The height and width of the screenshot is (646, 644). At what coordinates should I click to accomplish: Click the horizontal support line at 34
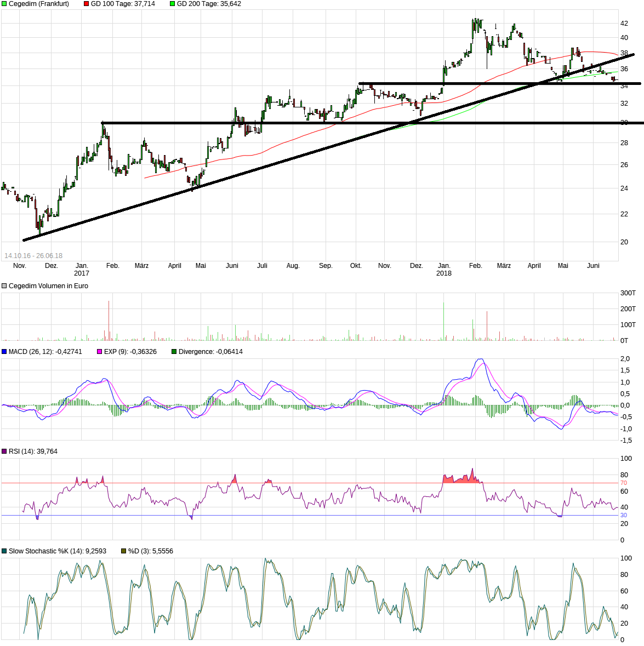point(499,84)
